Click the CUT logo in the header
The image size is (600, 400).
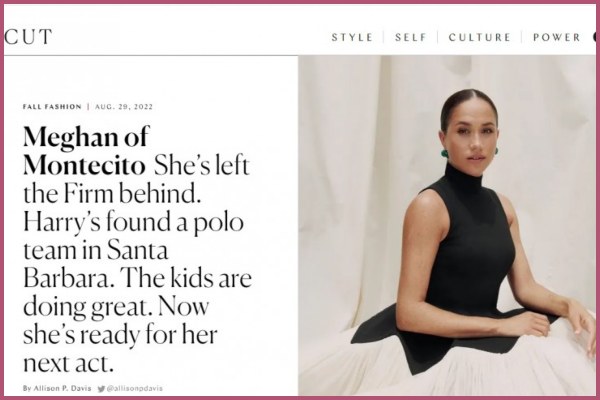[28, 37]
